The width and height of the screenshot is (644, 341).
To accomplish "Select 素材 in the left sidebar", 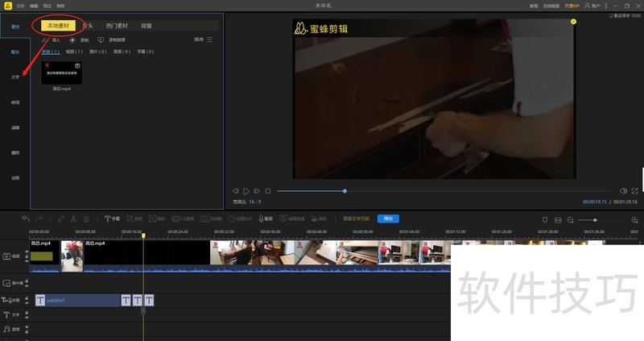I will (x=15, y=27).
